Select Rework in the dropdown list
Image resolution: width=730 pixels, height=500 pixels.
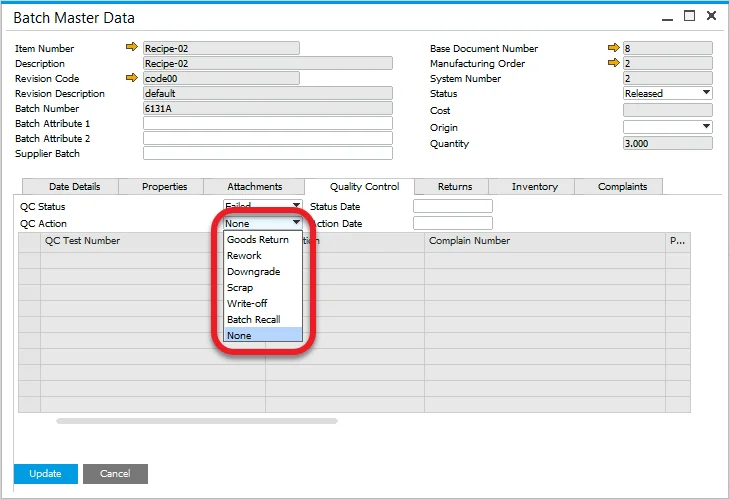[x=244, y=256]
